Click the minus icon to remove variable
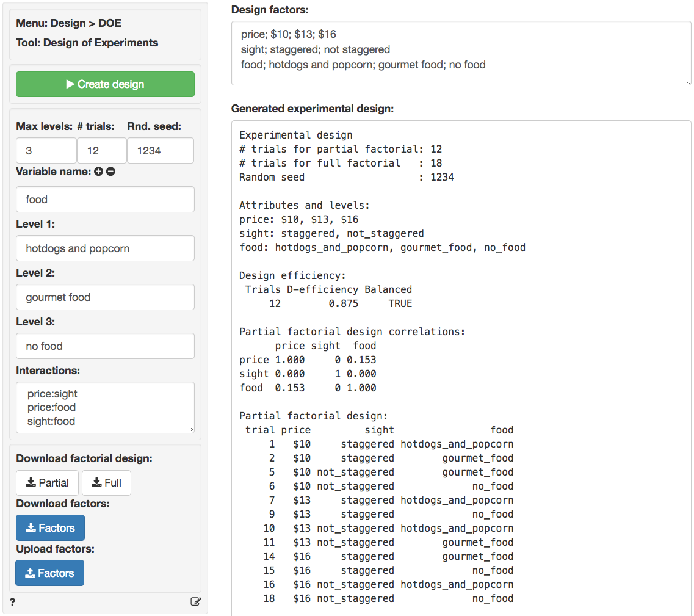Image resolution: width=694 pixels, height=616 pixels. pos(110,172)
